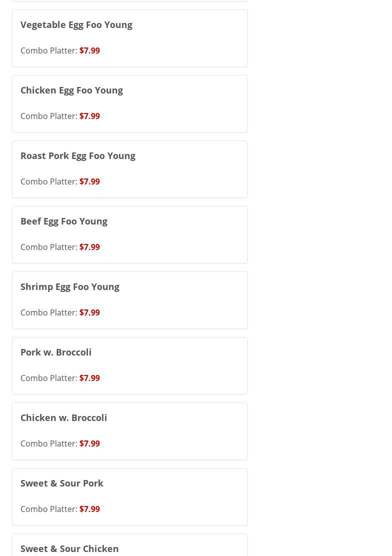This screenshot has height=556, width=392.
Task: Click the $7.99 price for Chicken Egg Foo Young
Action: click(90, 116)
